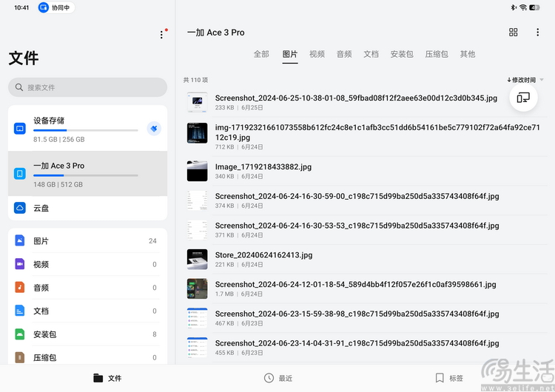The width and height of the screenshot is (555, 392).
Task: Open the 文档 category row label
Action: coord(41,311)
